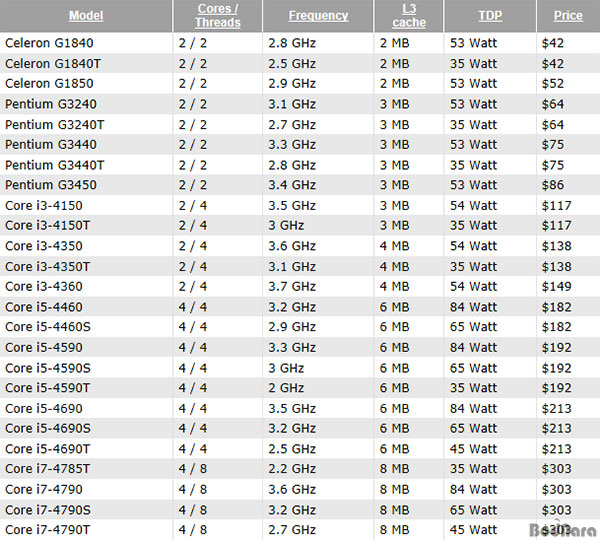The image size is (600, 540).
Task: Click the $149 price of Core i3-4360
Action: click(557, 287)
